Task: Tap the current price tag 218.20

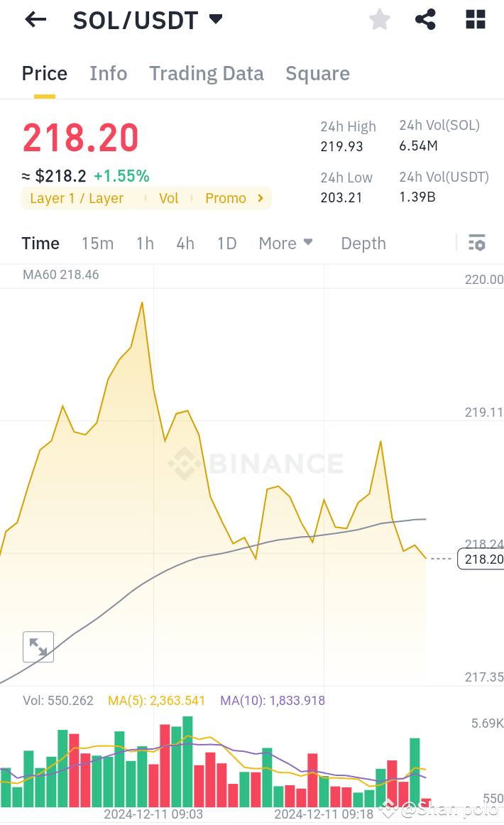Action: click(484, 559)
